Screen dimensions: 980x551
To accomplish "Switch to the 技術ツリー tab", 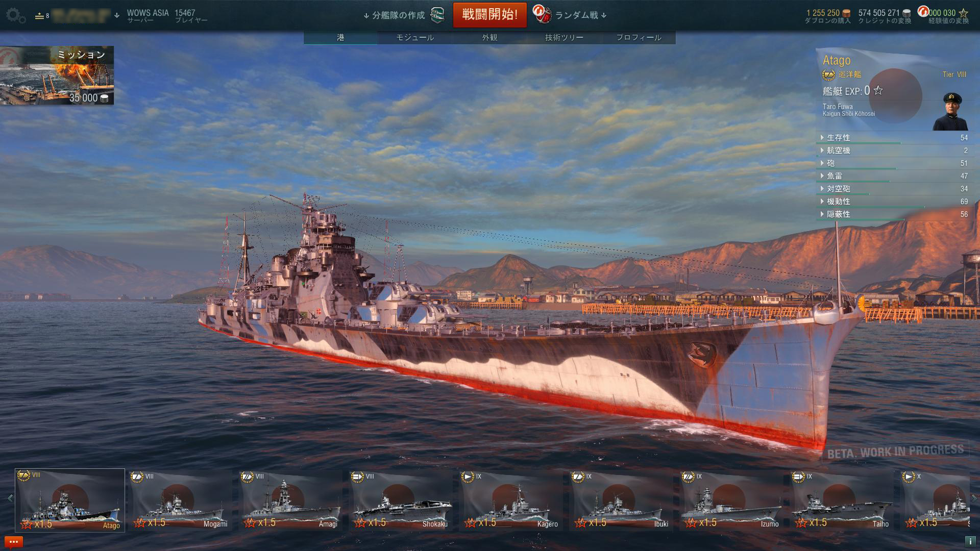I will [564, 37].
